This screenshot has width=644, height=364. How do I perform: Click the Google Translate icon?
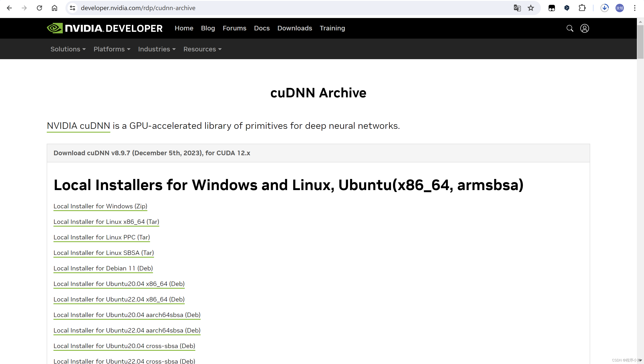pos(517,8)
